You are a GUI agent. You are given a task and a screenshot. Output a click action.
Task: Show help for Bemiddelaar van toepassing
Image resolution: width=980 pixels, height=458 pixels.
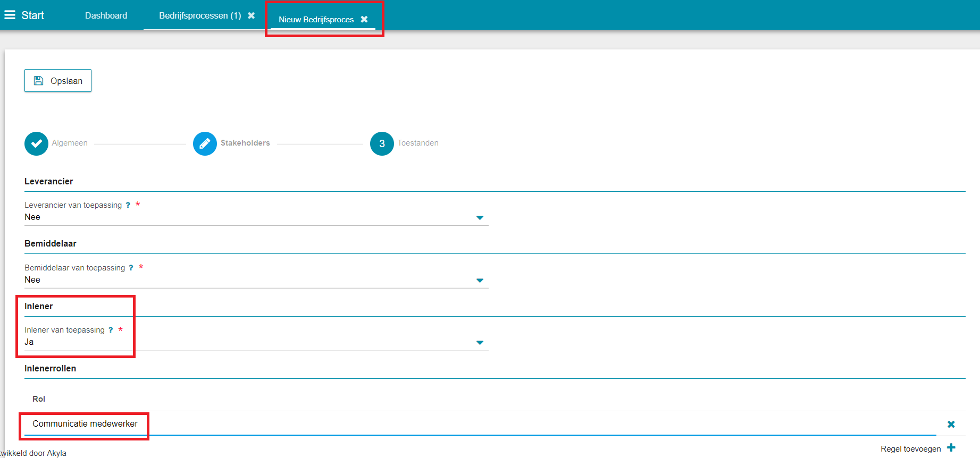(x=131, y=268)
